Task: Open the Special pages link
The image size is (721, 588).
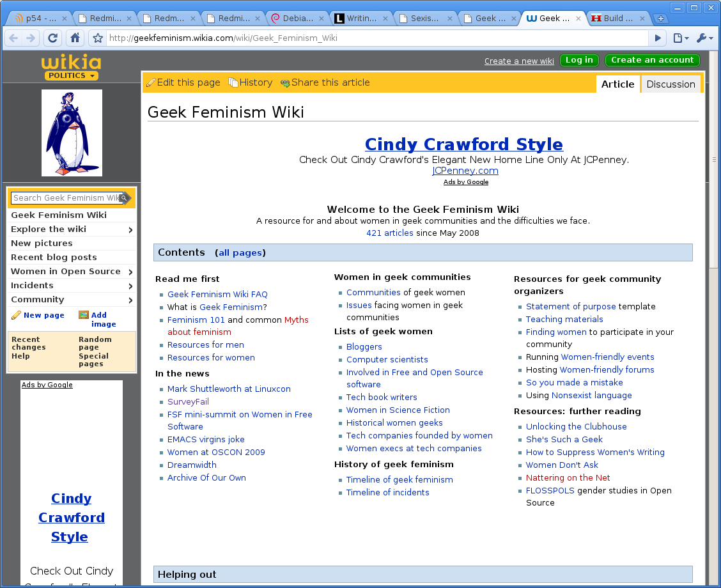Action: (94, 360)
